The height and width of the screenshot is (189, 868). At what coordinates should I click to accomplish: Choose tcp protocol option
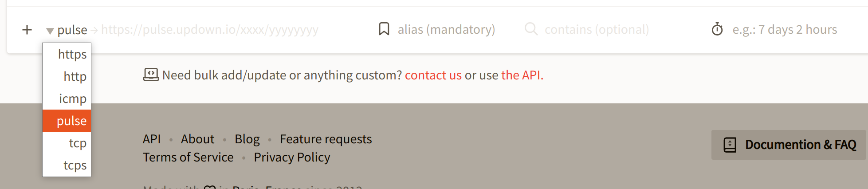click(x=77, y=143)
